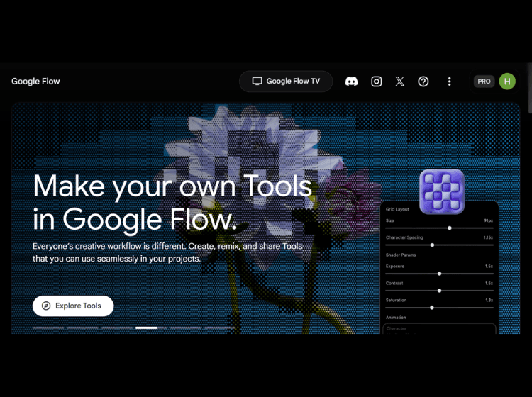
Task: Click the green H profile avatar
Action: click(x=507, y=82)
